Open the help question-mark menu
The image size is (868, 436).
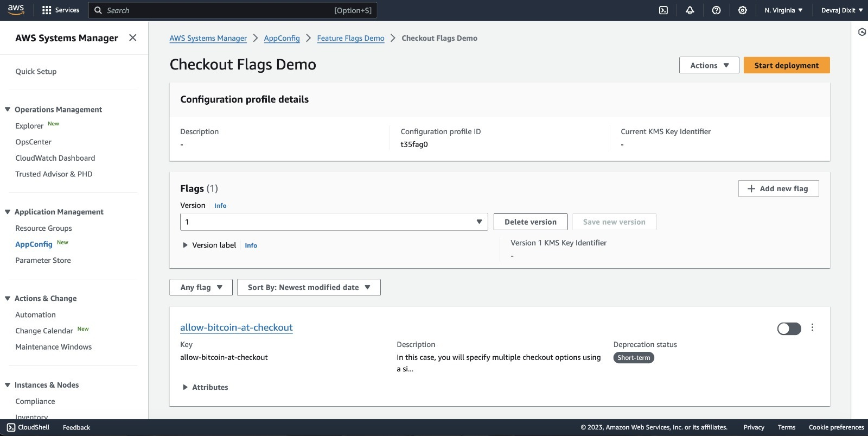coord(716,10)
